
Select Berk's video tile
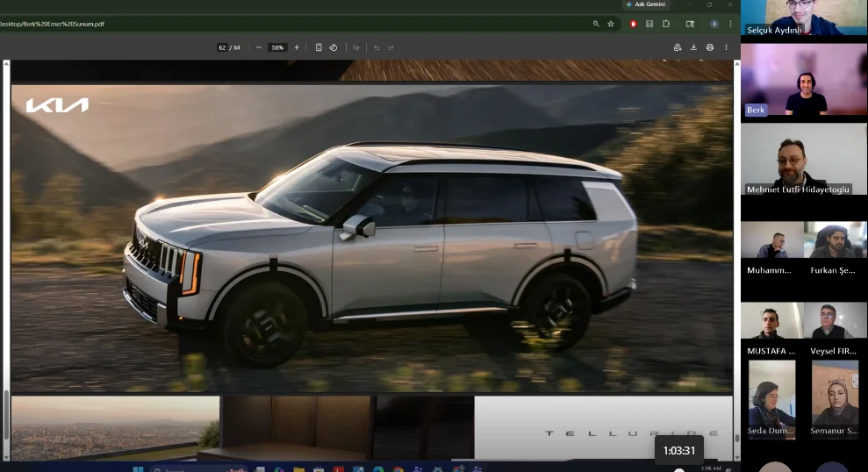804,80
